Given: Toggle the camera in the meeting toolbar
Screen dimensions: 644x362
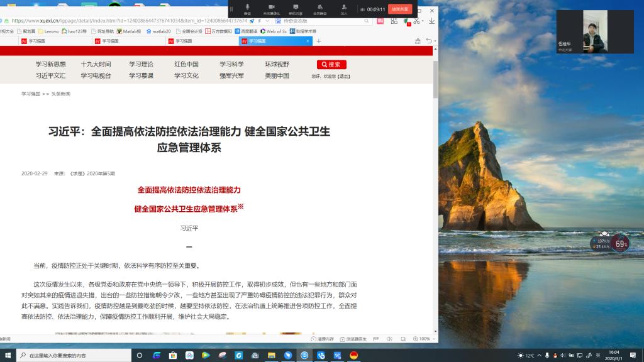Looking at the screenshot, I should pyautogui.click(x=272, y=8).
